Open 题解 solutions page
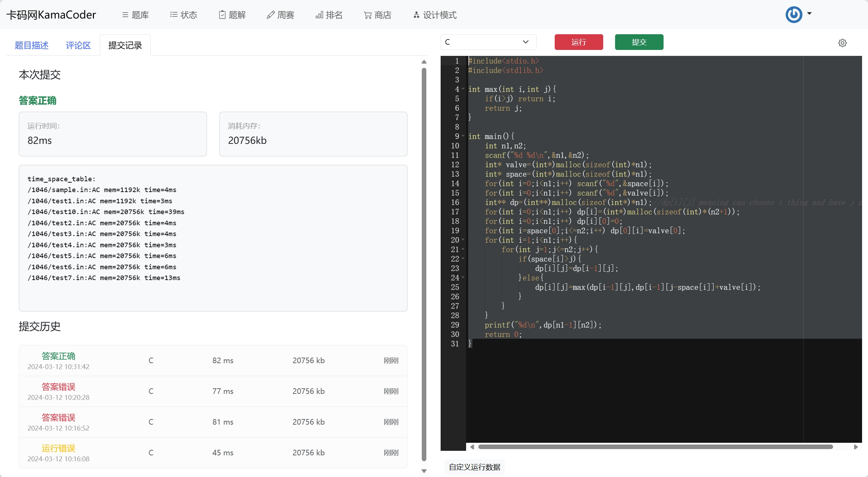 tap(232, 15)
